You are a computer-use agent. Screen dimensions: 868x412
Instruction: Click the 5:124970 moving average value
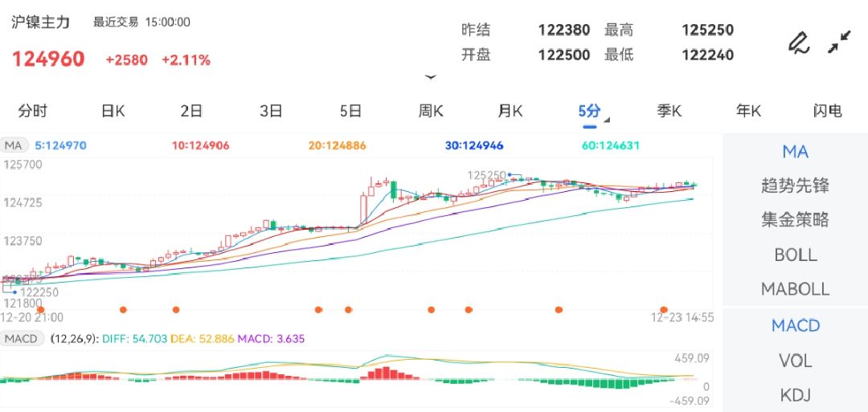pos(60,146)
